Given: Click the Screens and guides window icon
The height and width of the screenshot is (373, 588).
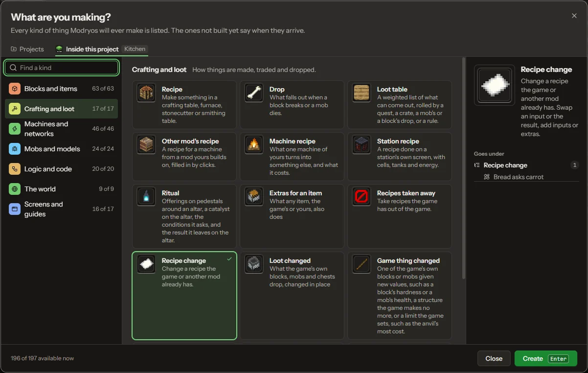Looking at the screenshot, I should [15, 209].
